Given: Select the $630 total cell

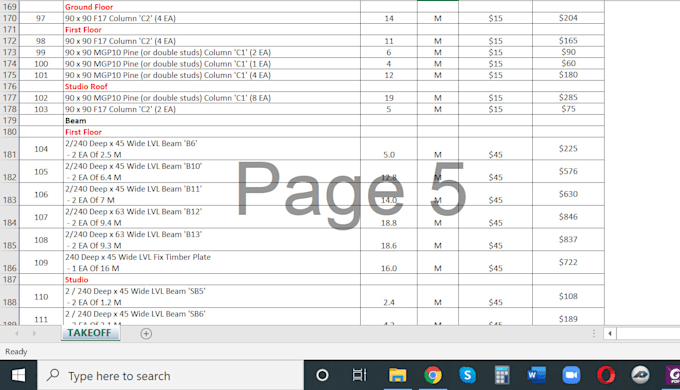Looking at the screenshot, I should tap(568, 194).
